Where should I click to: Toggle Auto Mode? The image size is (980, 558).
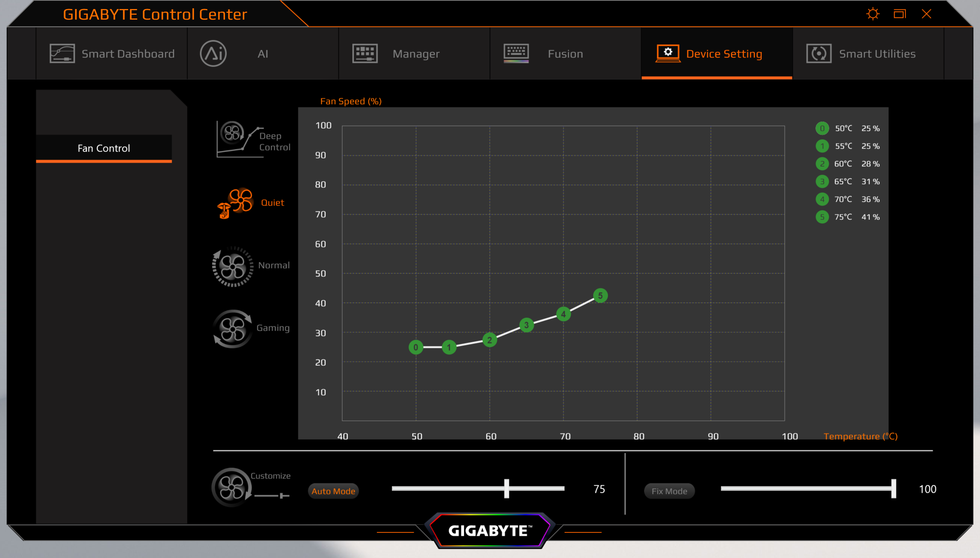click(333, 491)
